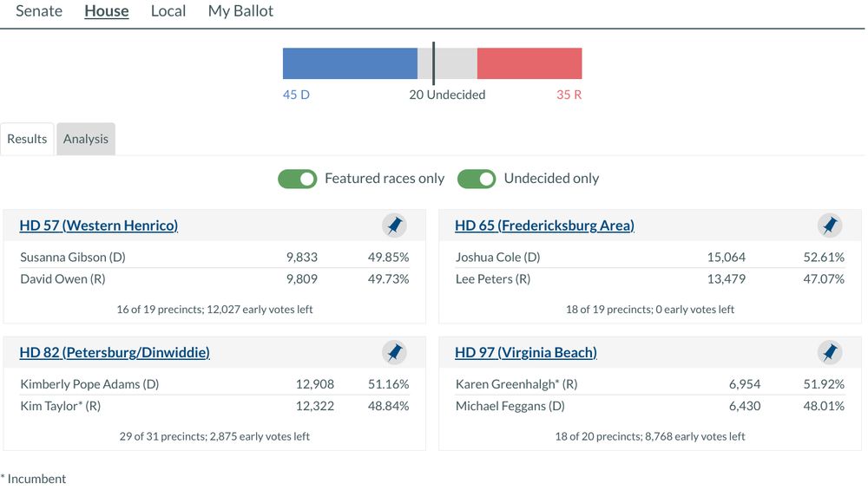The image size is (868, 490).
Task: Open HD 65 (Fredericksburg Area) race link
Action: click(544, 226)
